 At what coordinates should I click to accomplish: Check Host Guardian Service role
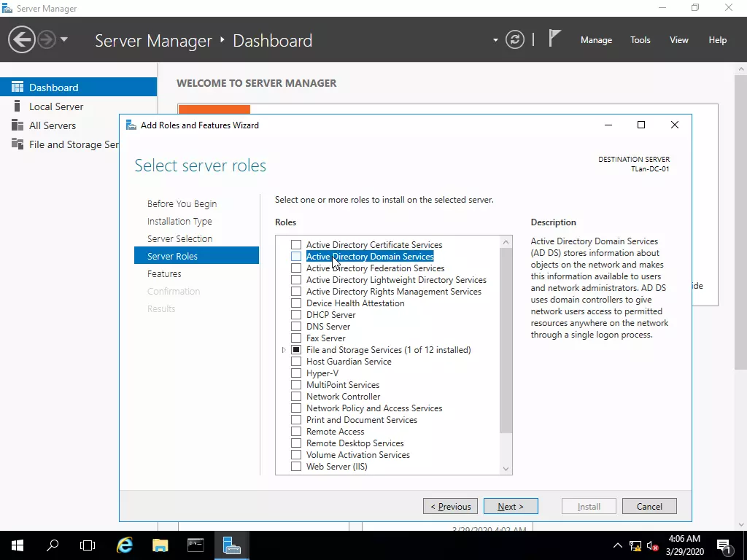click(296, 362)
